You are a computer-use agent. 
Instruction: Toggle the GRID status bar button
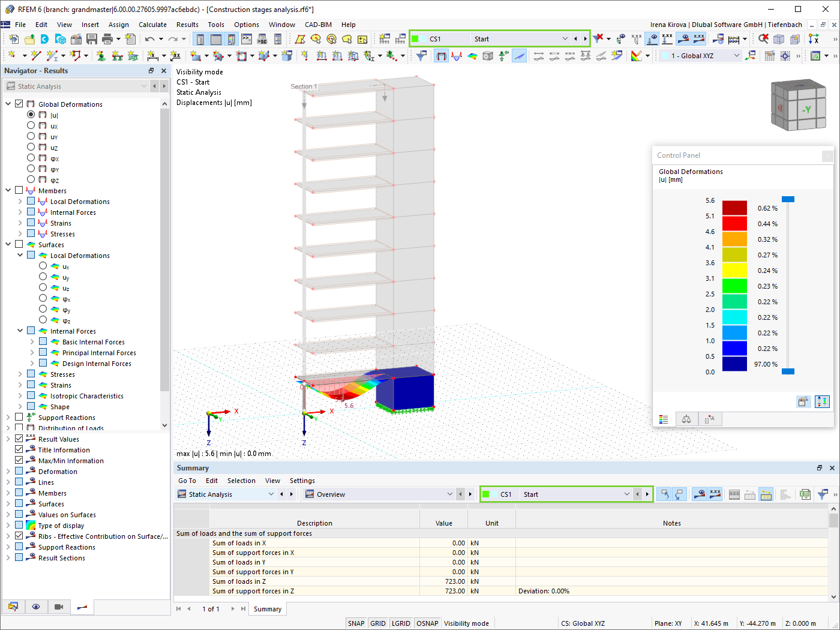(x=378, y=623)
